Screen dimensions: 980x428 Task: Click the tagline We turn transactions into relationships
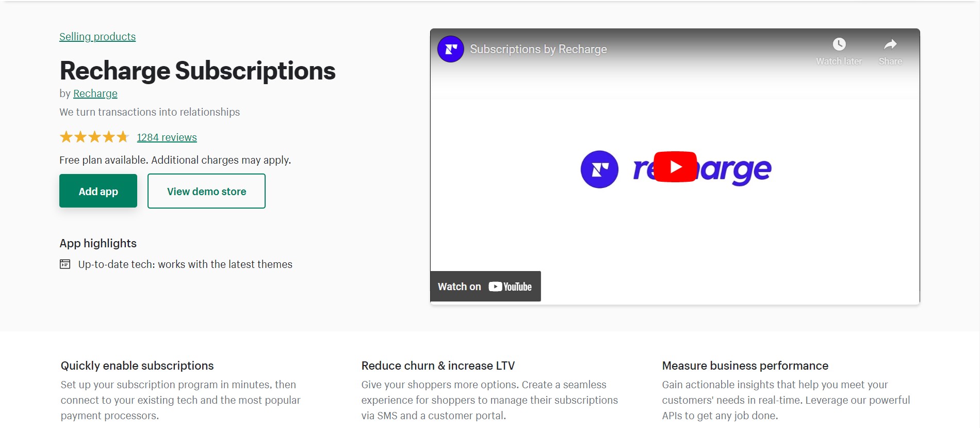[150, 112]
